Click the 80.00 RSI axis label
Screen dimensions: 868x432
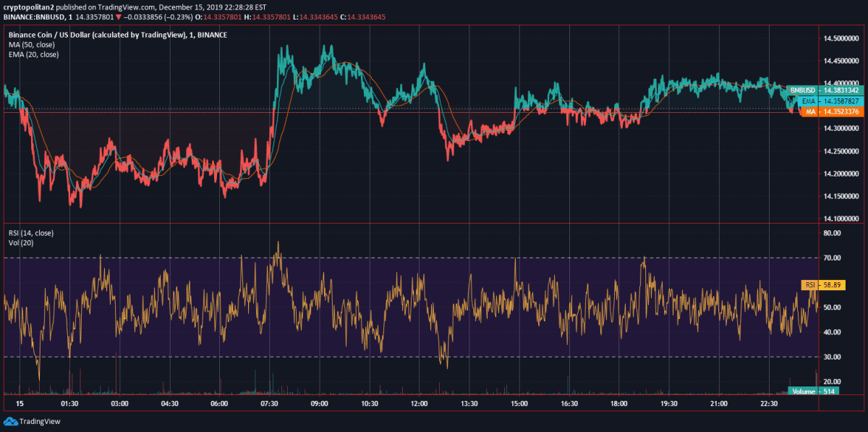pos(832,234)
